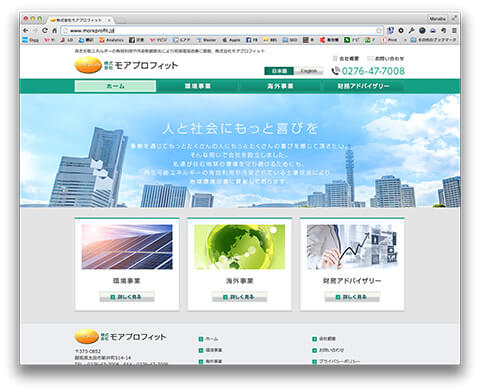Select the 日本語 language button

(x=279, y=71)
